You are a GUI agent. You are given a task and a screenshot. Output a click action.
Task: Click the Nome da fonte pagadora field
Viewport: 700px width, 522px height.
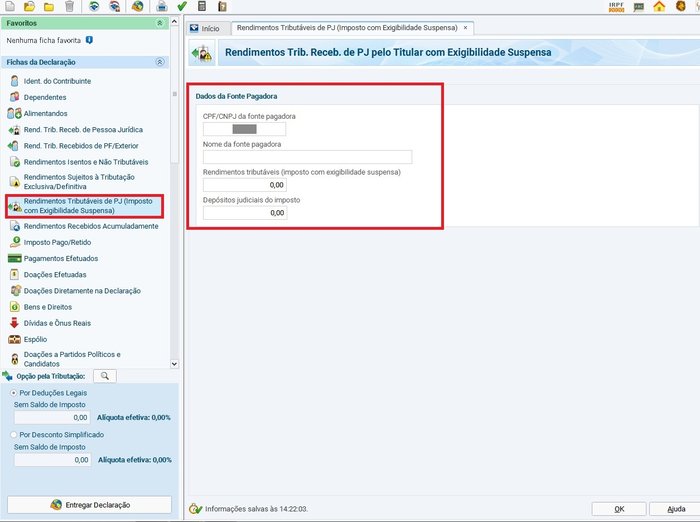point(307,157)
